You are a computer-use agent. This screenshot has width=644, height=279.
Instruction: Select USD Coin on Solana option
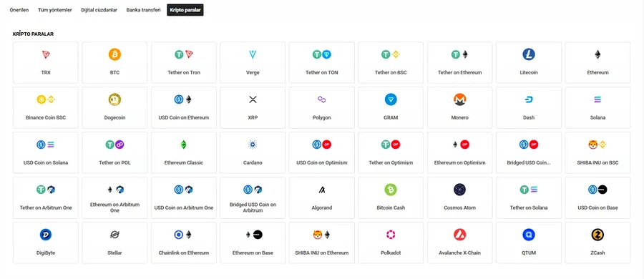coord(46,153)
